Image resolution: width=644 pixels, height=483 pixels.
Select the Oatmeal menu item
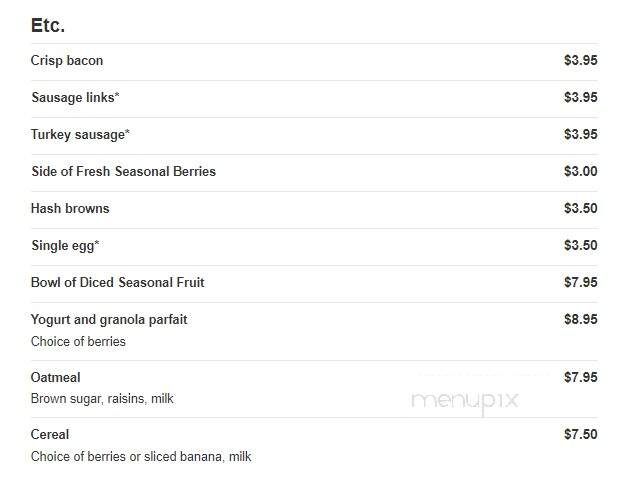coord(55,377)
